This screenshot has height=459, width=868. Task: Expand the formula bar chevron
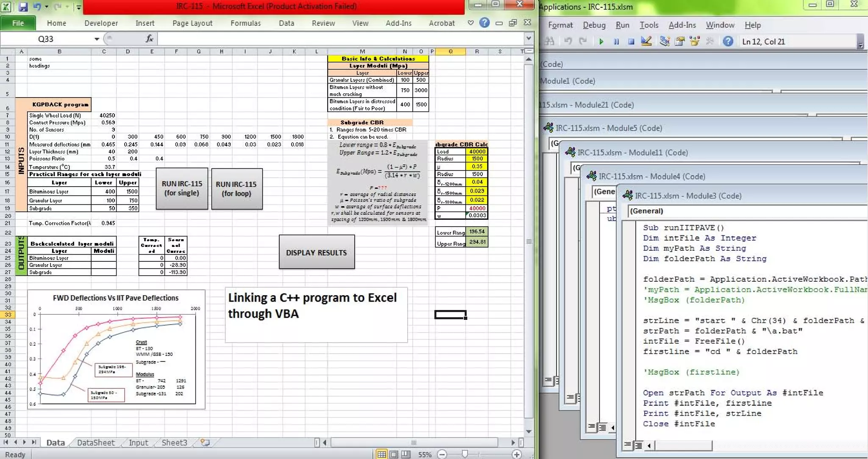[x=529, y=39]
